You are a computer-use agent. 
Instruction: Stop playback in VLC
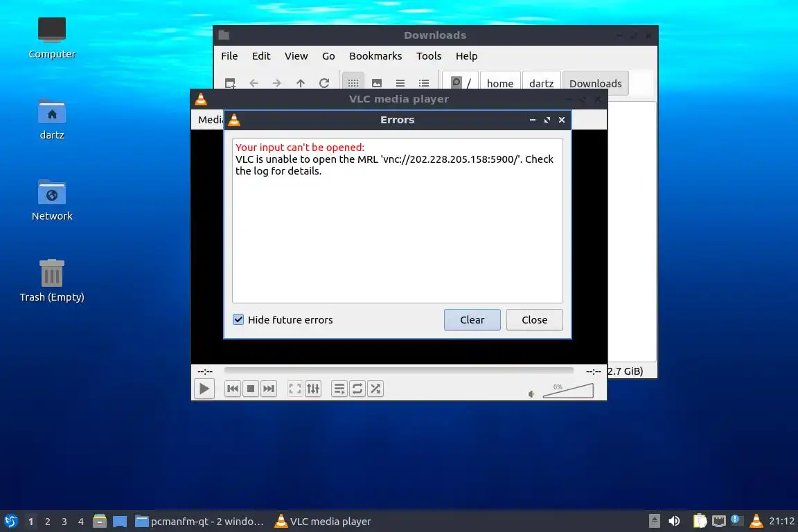tap(250, 389)
